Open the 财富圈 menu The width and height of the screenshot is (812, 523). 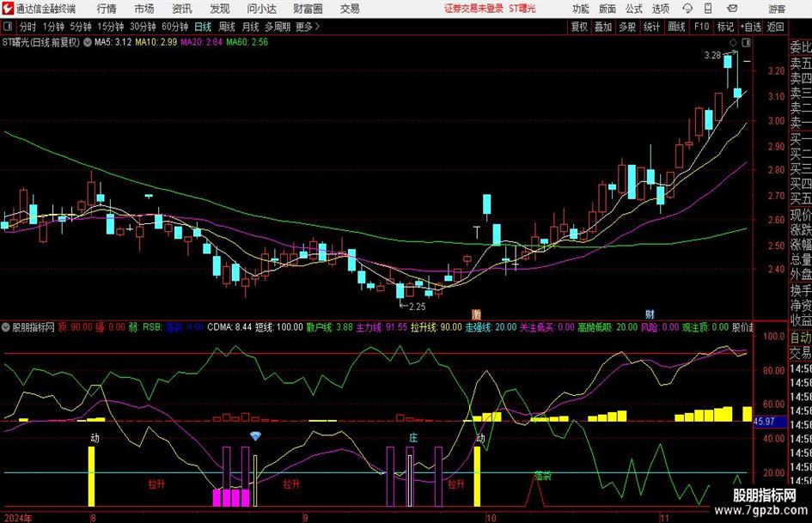308,9
